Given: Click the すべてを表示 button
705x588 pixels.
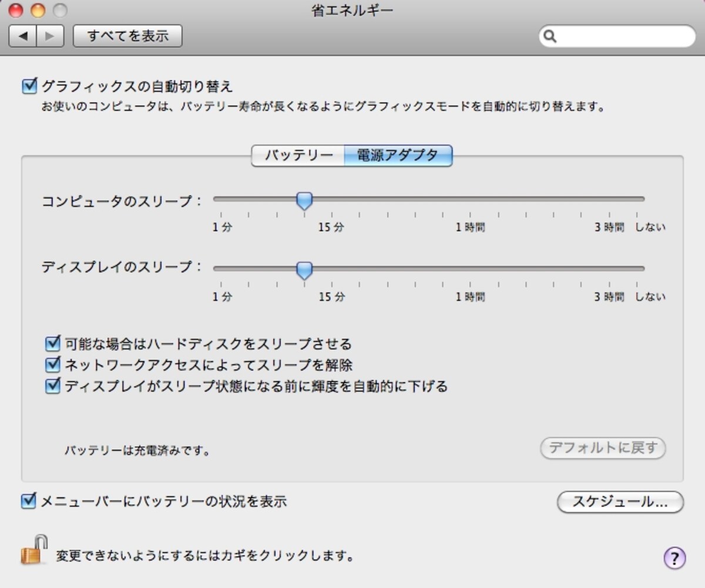Looking at the screenshot, I should coord(127,36).
